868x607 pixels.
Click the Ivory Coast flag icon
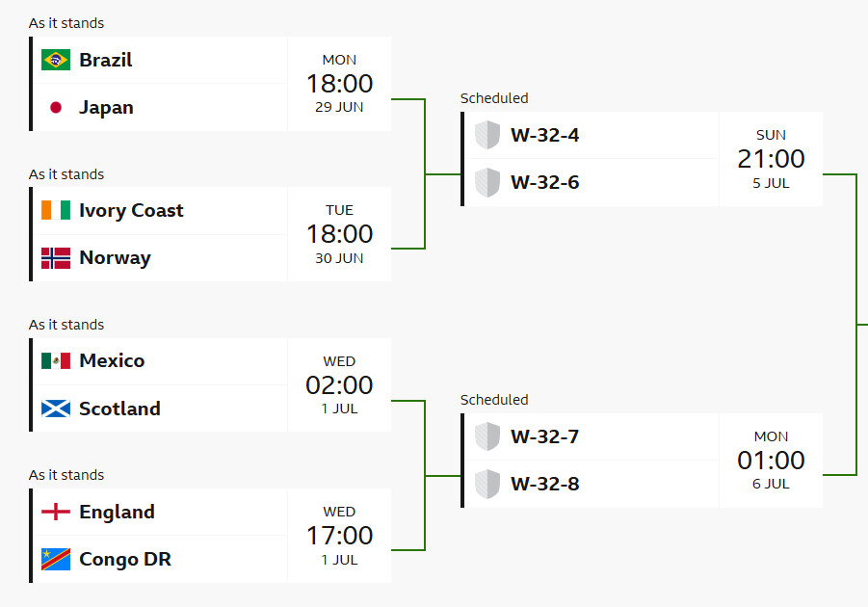56,210
